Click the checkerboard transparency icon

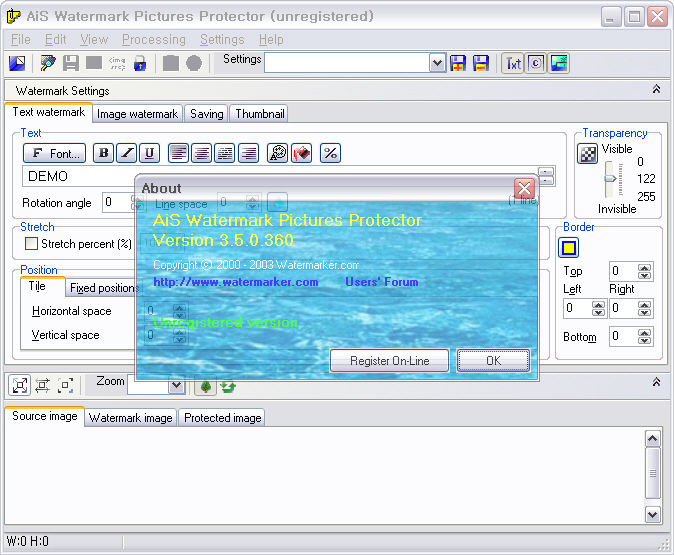click(x=588, y=153)
